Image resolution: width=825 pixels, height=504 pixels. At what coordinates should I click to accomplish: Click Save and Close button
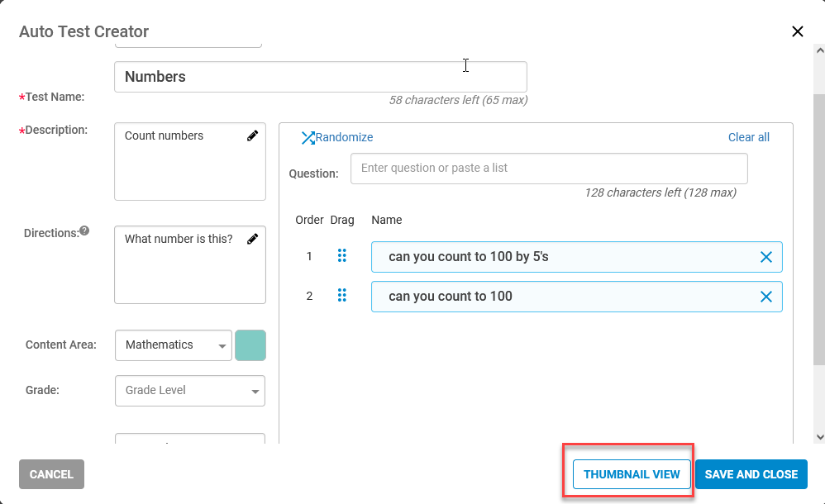tap(751, 474)
